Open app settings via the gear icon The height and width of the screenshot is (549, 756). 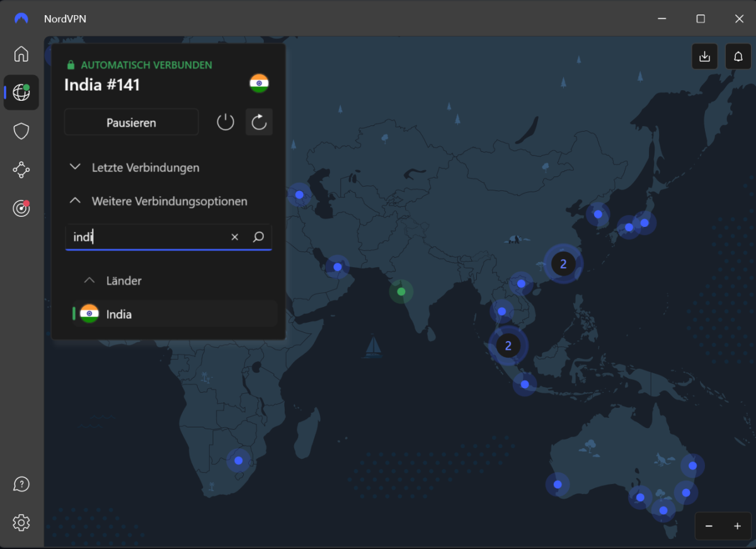pos(21,523)
